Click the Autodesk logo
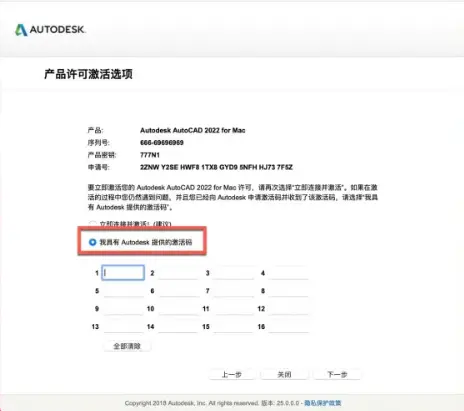 [50, 30]
